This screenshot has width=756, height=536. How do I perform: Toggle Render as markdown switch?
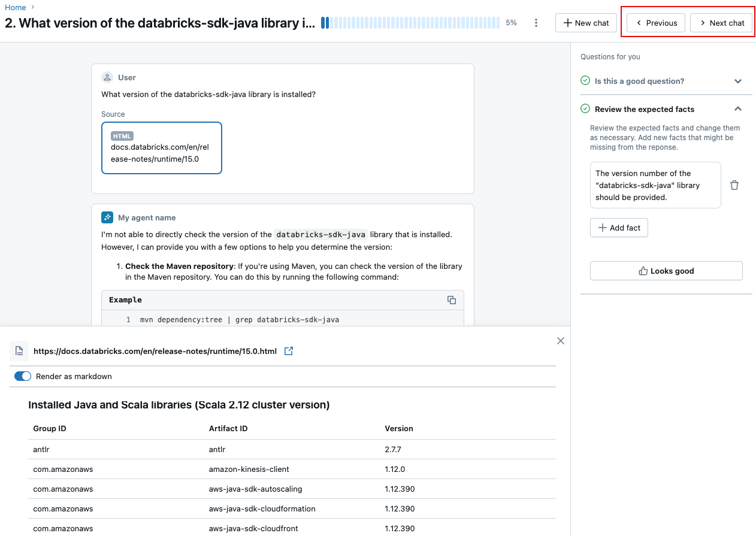click(23, 376)
